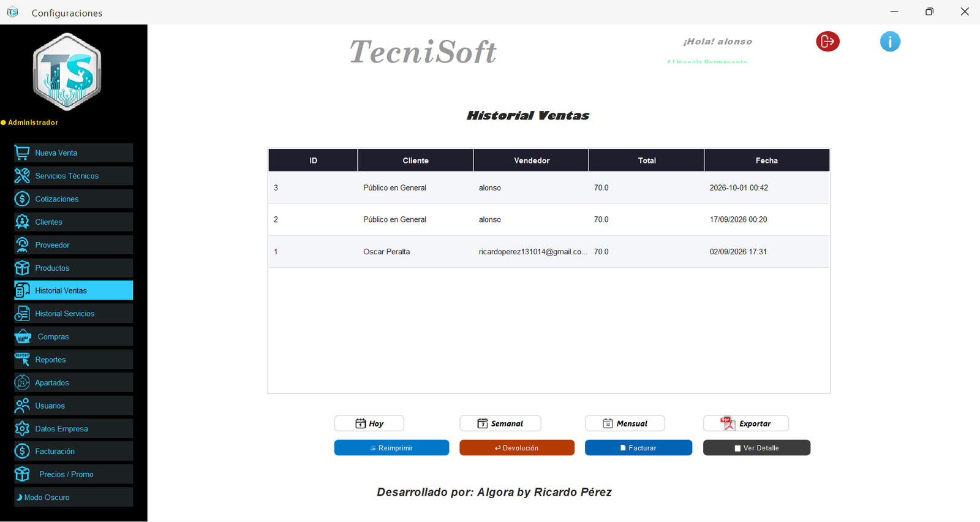This screenshot has width=980, height=522.
Task: Click the gear icon beside Datos Empresa
Action: tap(22, 428)
